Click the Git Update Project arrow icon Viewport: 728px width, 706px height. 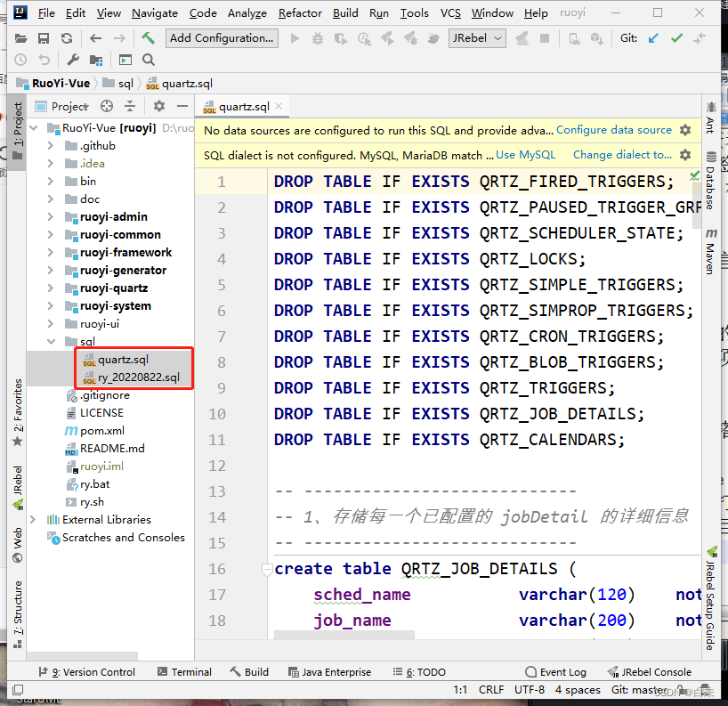pos(653,38)
